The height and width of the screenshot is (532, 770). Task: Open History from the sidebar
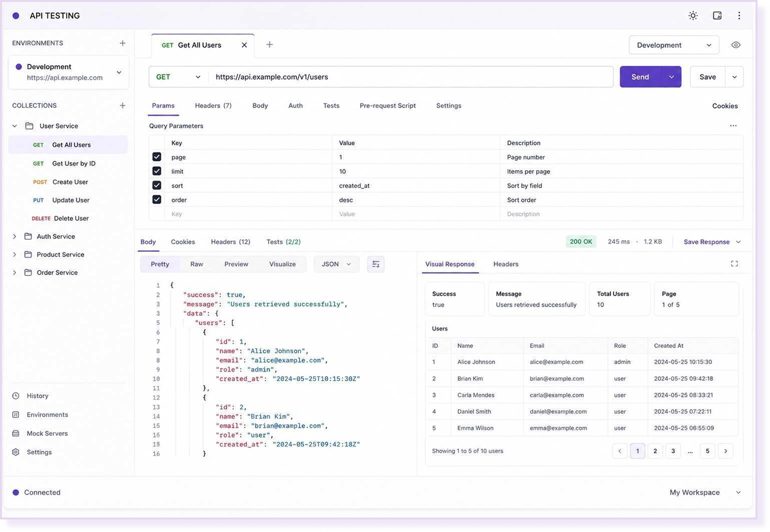click(37, 396)
